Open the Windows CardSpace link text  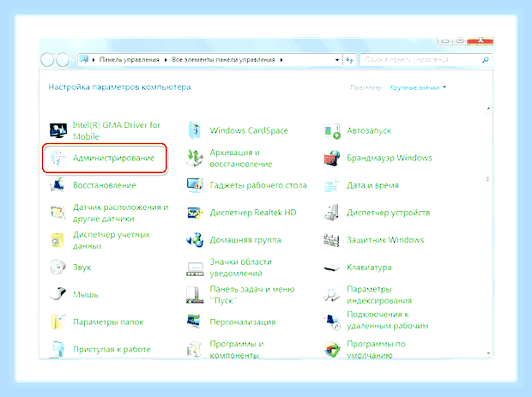[x=249, y=130]
